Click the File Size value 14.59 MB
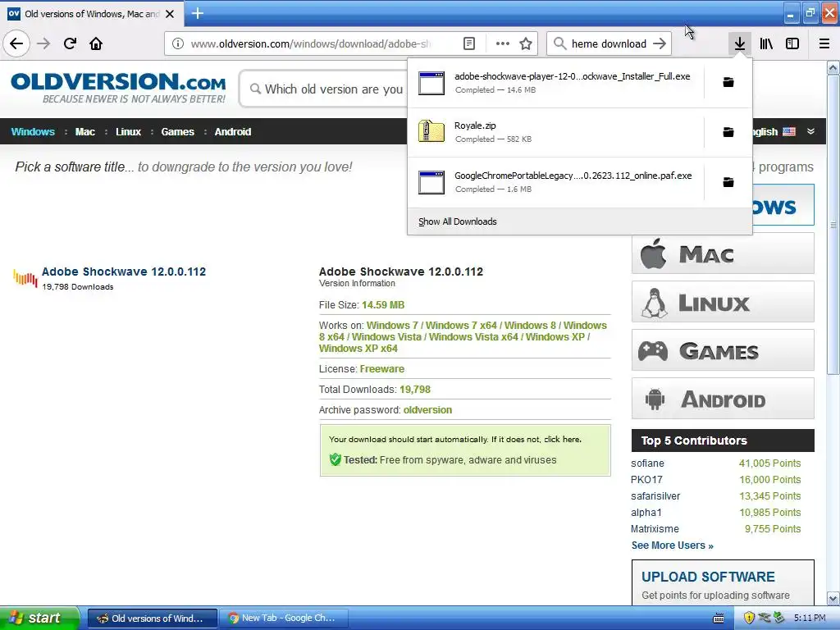Viewport: 840px width, 630px height. 383,305
